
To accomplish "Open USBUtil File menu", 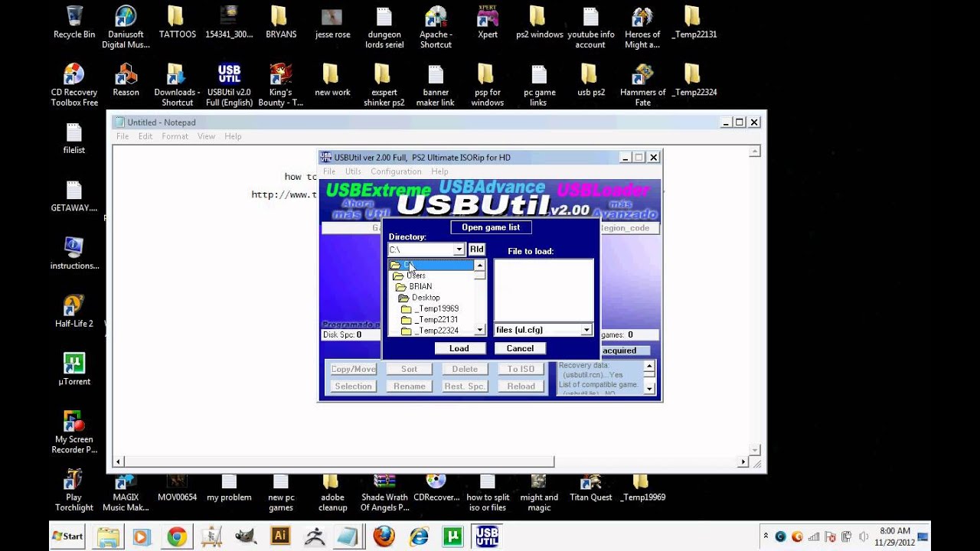I will click(x=329, y=171).
